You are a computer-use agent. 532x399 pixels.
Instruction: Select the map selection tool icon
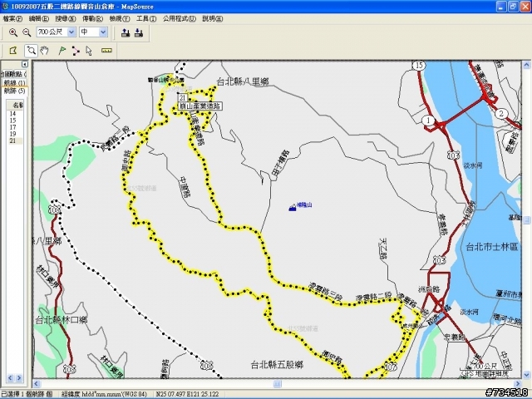[13, 51]
